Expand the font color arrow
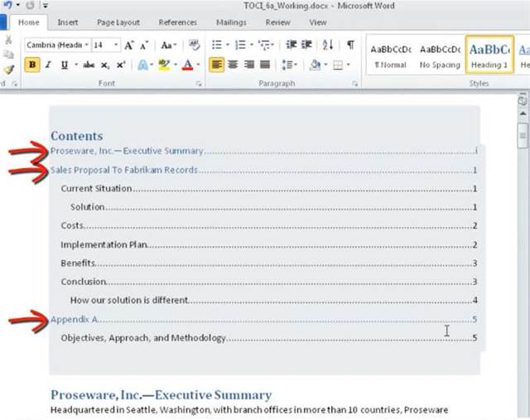530x420 pixels. tap(198, 65)
